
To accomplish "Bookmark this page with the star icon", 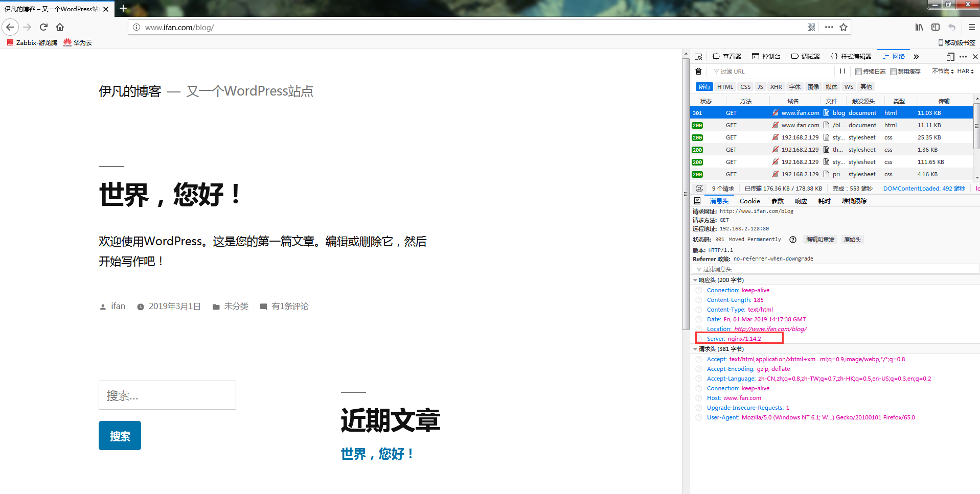I will (844, 27).
